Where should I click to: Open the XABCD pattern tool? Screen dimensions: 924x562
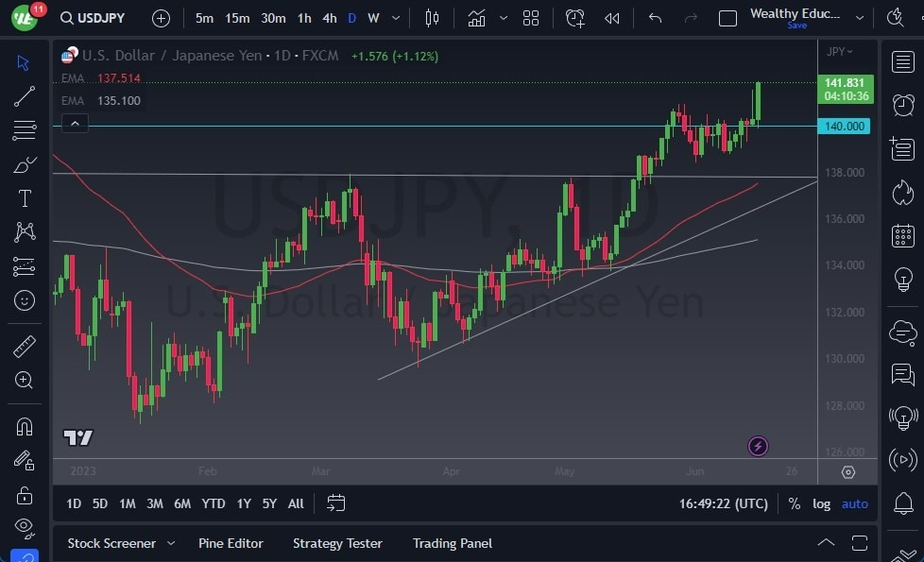click(x=25, y=231)
